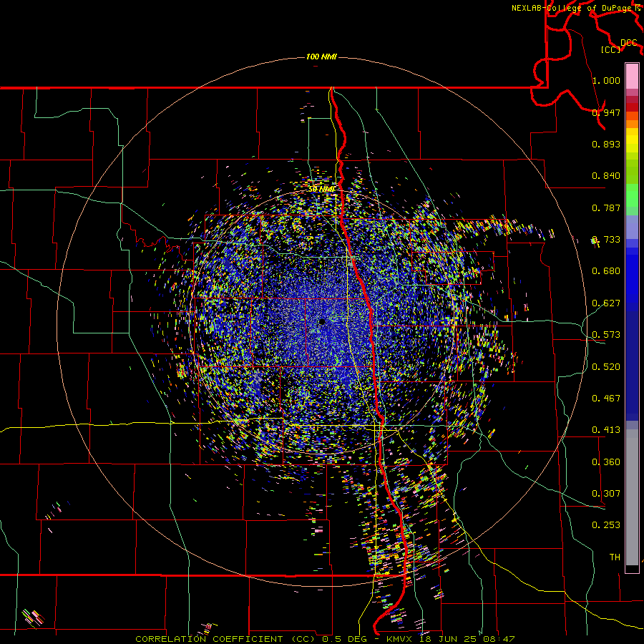The image size is (644, 644).
Task: Click the DCC [CC] legend title
Action: [x=619, y=46]
